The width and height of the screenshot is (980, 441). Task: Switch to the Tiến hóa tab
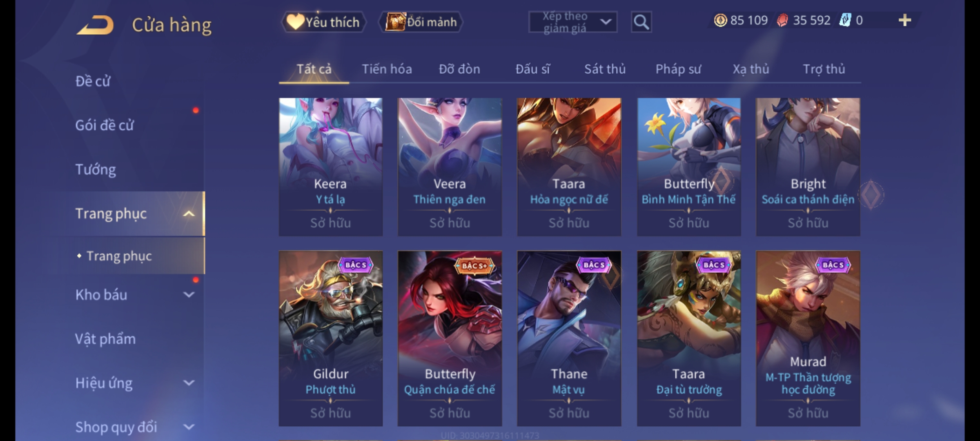coord(387,69)
